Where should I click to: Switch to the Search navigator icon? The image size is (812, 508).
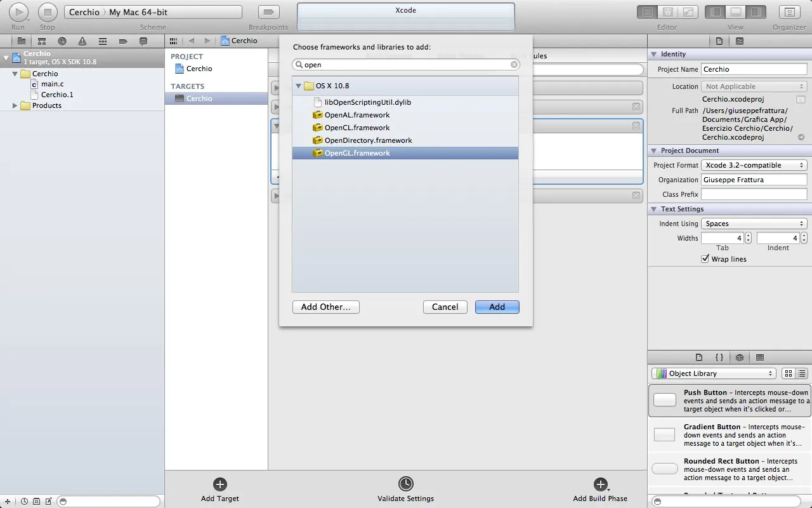(x=62, y=41)
